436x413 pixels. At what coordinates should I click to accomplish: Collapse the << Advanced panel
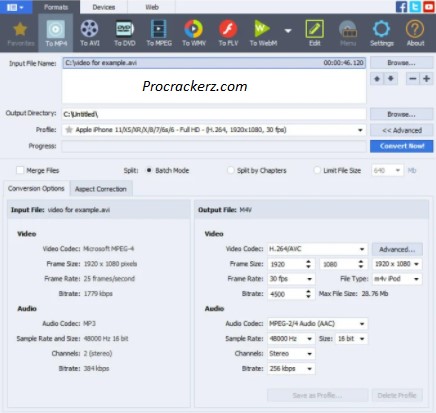pos(401,130)
